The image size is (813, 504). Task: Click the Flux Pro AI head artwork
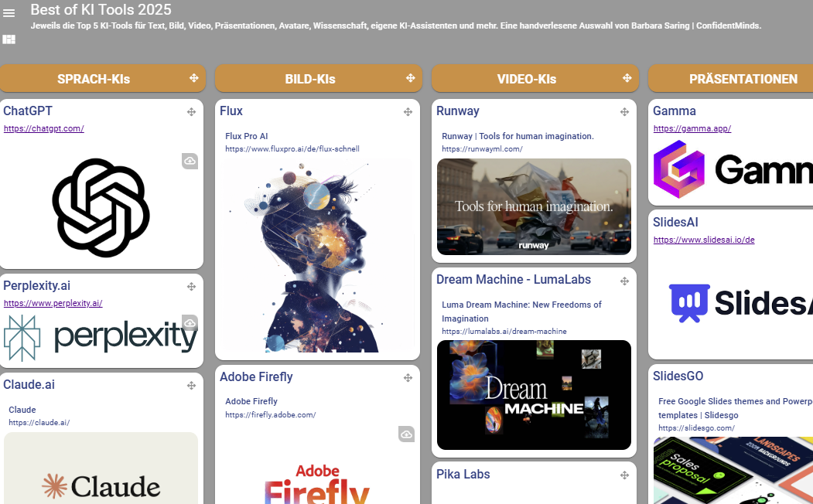(318, 256)
